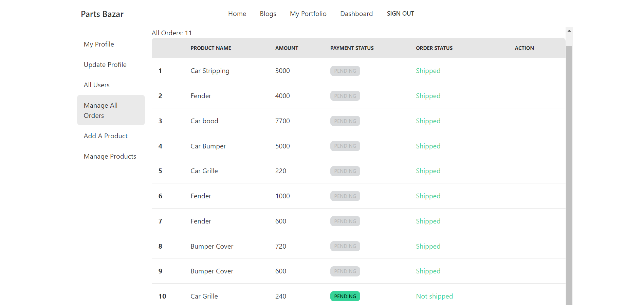Click PENDING badge for Car Stripping order
The width and height of the screenshot is (644, 305).
click(x=345, y=71)
